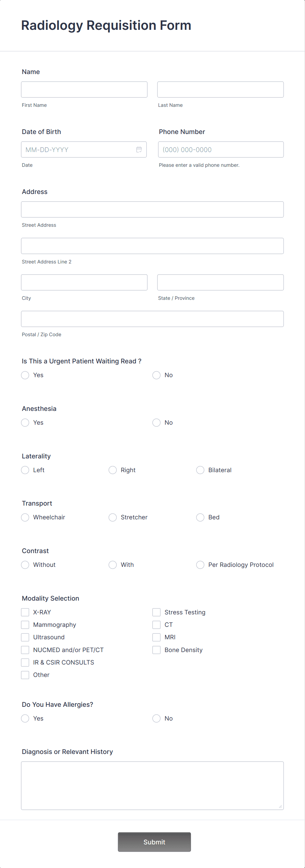
Task: Select No for Anesthesia
Action: pos(156,423)
